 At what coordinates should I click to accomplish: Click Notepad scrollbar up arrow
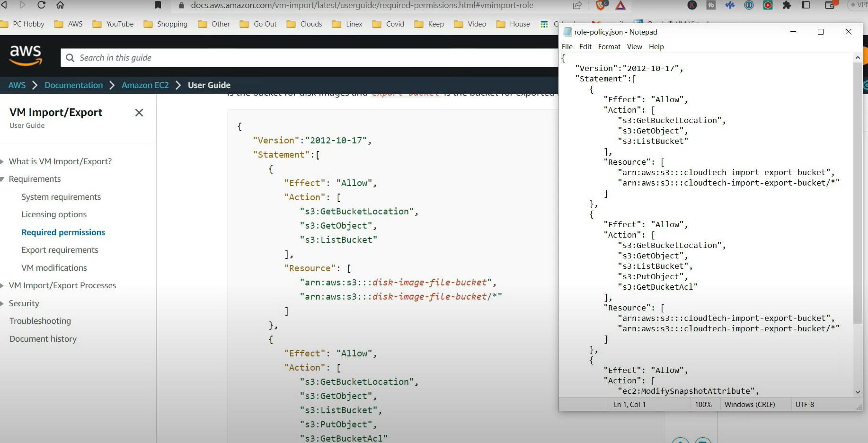pyautogui.click(x=858, y=58)
